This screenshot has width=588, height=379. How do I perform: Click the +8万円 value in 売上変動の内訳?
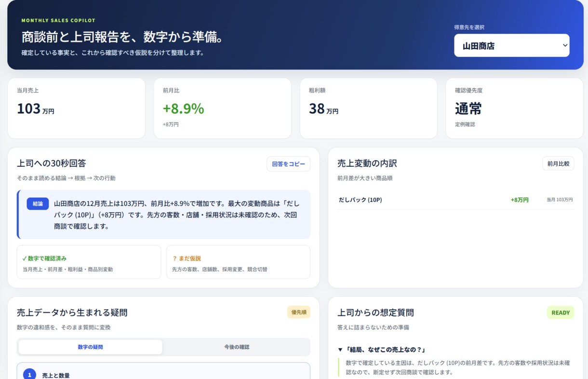click(x=520, y=200)
